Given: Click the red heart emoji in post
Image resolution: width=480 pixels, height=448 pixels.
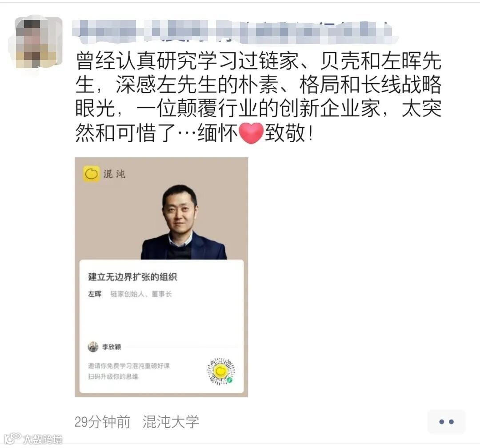Looking at the screenshot, I should (x=251, y=133).
